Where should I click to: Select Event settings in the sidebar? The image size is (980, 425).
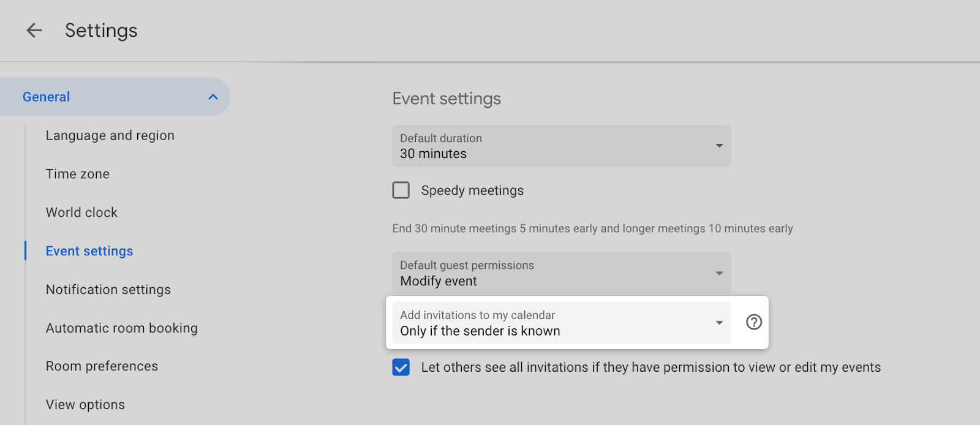coord(89,251)
